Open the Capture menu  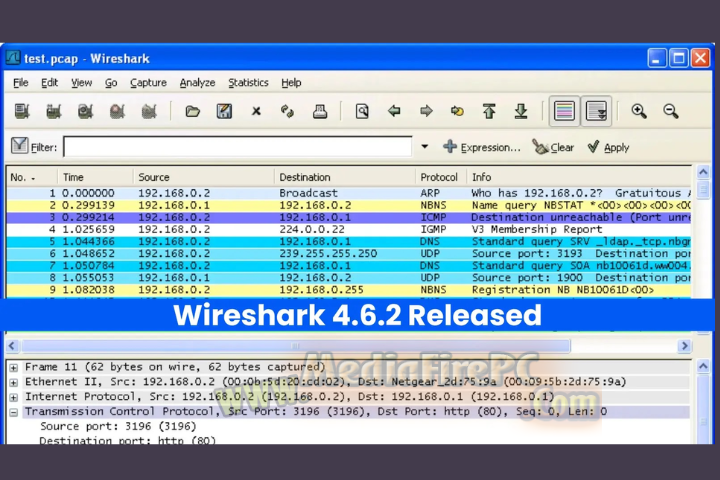[148, 83]
